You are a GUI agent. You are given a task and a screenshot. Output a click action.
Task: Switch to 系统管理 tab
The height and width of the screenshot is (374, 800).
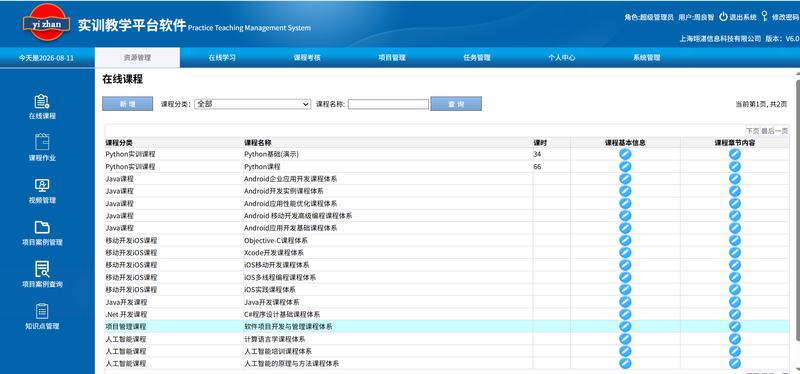click(x=646, y=58)
